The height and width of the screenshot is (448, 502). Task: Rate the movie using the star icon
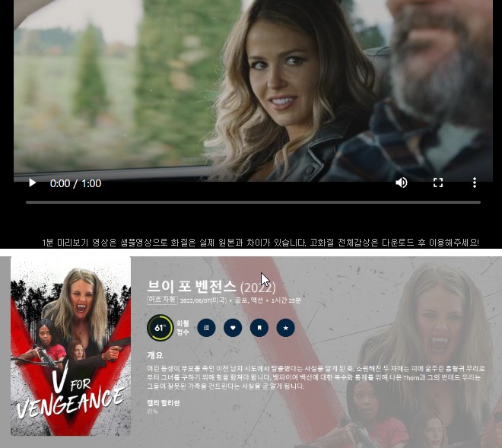(285, 328)
